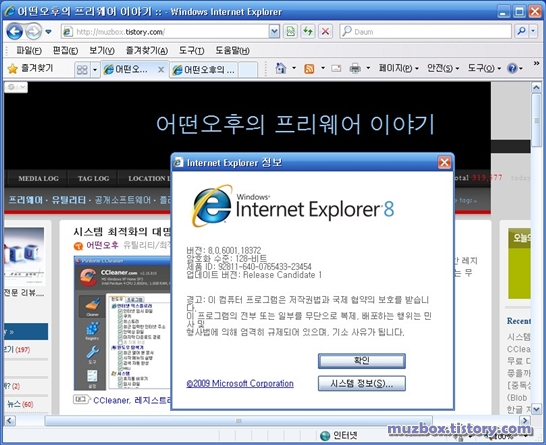Open the 파일(F) menu
The image size is (546, 445).
click(29, 51)
